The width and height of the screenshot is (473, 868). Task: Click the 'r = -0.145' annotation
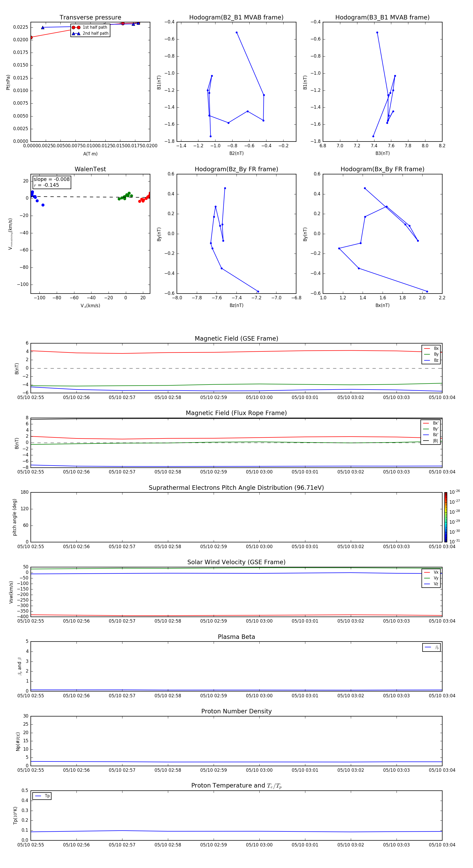click(47, 185)
